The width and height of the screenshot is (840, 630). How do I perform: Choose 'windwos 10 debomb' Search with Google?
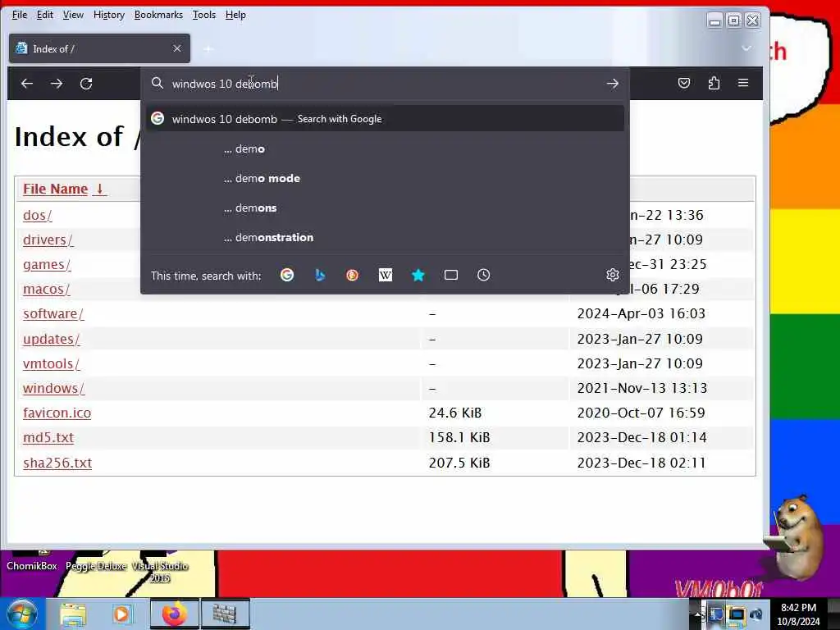[x=385, y=118]
